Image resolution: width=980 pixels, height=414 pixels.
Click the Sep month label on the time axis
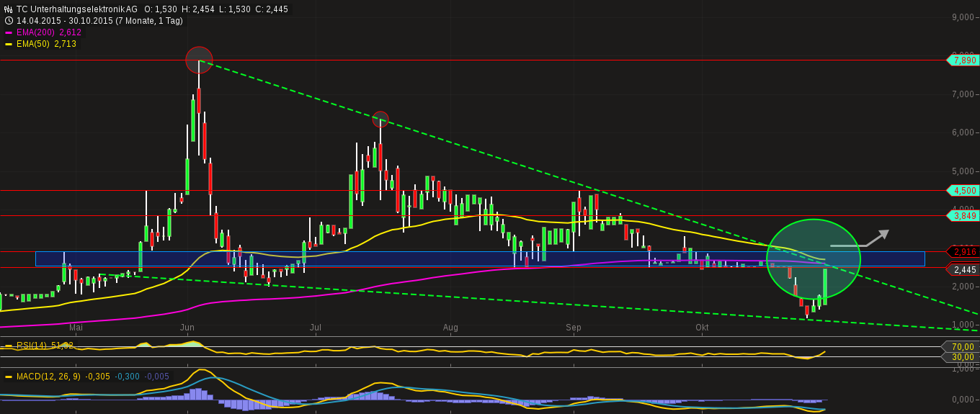click(x=574, y=328)
